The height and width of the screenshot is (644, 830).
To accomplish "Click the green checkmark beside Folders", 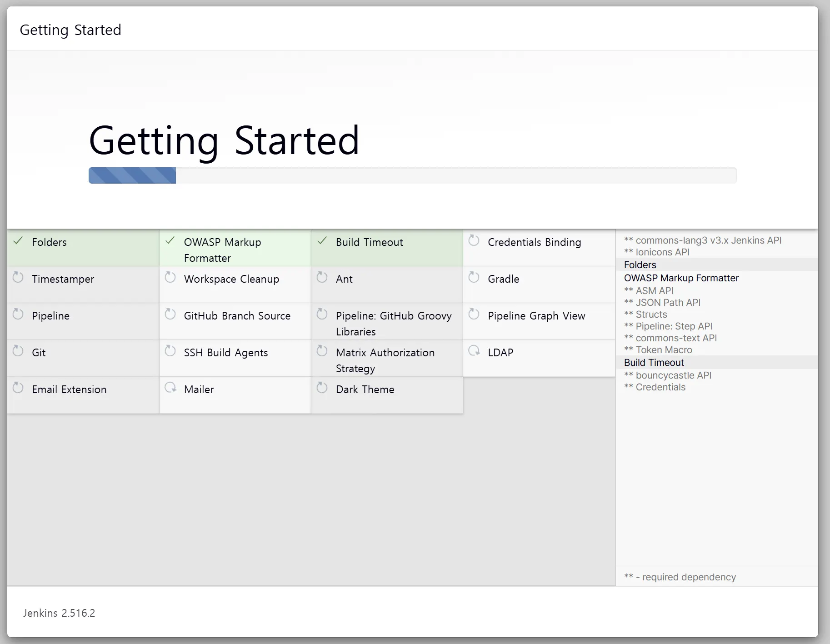I will pyautogui.click(x=18, y=241).
